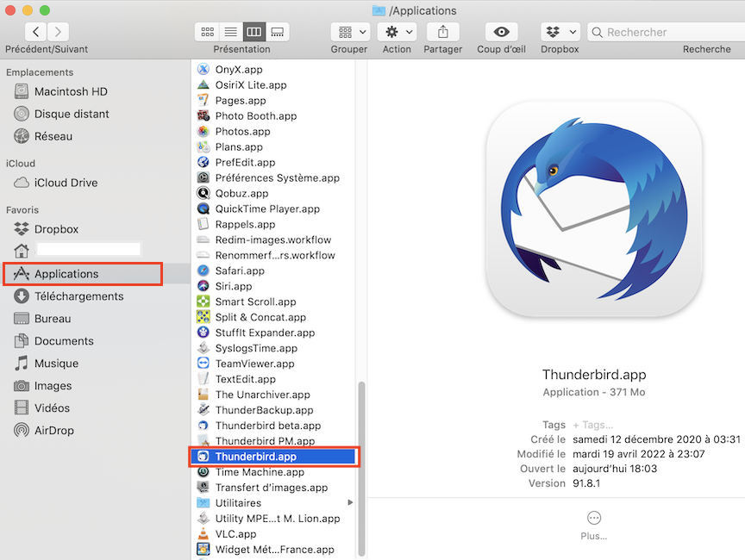
Task: Click the column scrollbar thumb
Action: tap(361, 469)
